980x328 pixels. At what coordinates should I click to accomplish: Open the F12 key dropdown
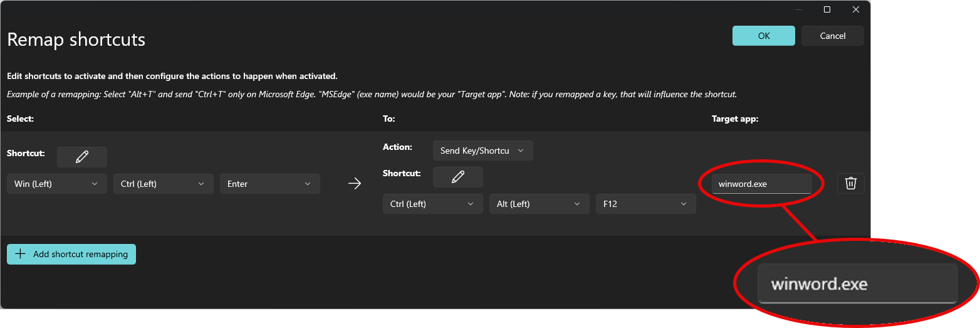[x=646, y=204]
